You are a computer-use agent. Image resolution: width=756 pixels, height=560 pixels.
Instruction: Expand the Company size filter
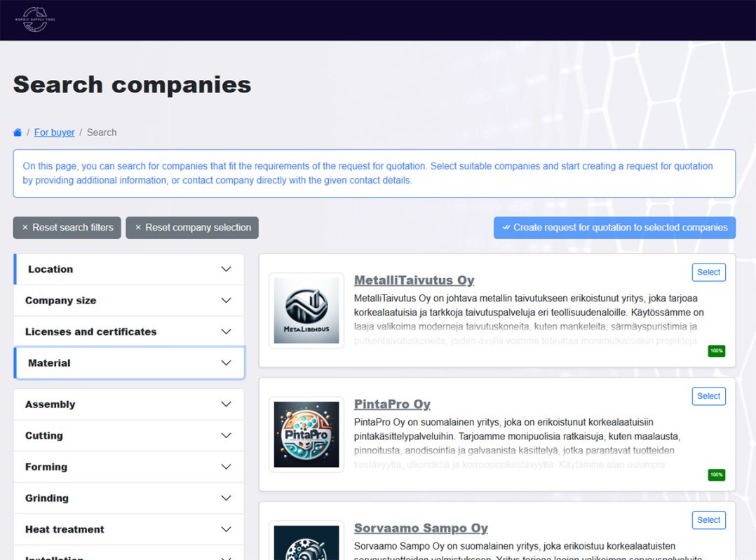pos(129,301)
